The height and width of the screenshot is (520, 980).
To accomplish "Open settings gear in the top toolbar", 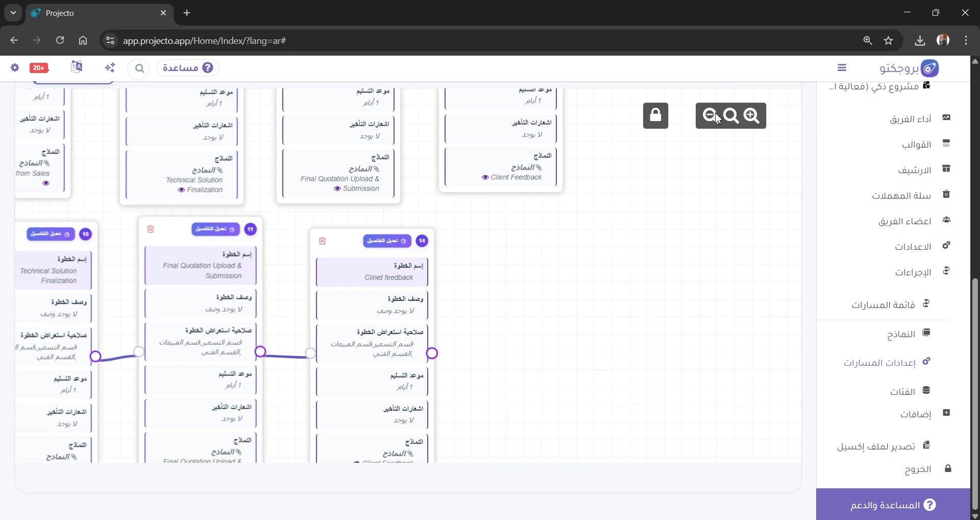I will click(15, 67).
